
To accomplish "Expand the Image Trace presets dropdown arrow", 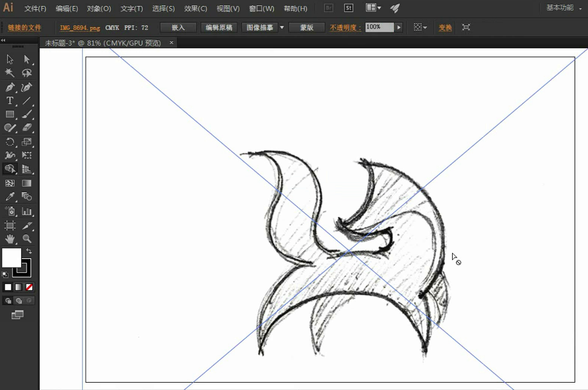I will 282,27.
